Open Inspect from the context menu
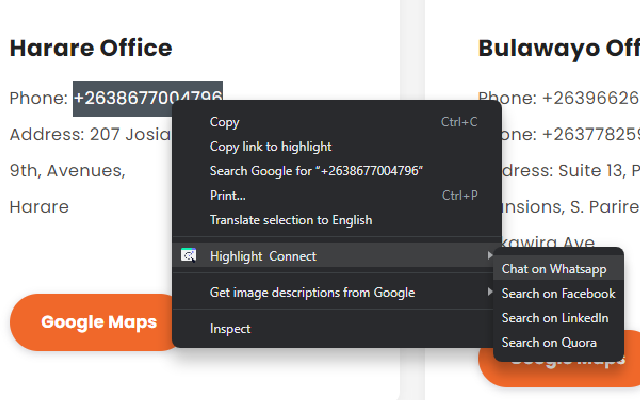 tap(230, 328)
